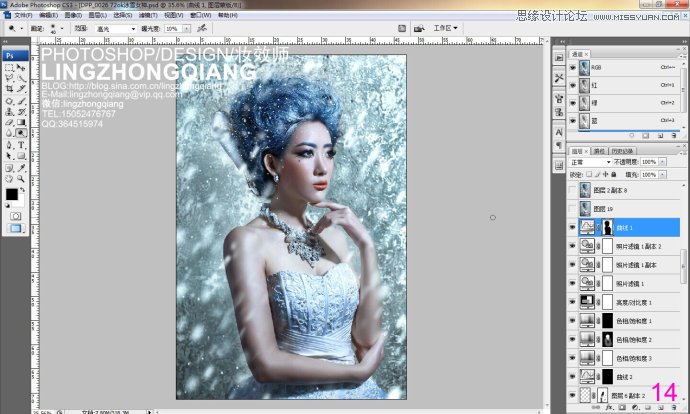Open the Paragraph panel icon
Viewport: 690px width, 414px height.
click(x=559, y=145)
